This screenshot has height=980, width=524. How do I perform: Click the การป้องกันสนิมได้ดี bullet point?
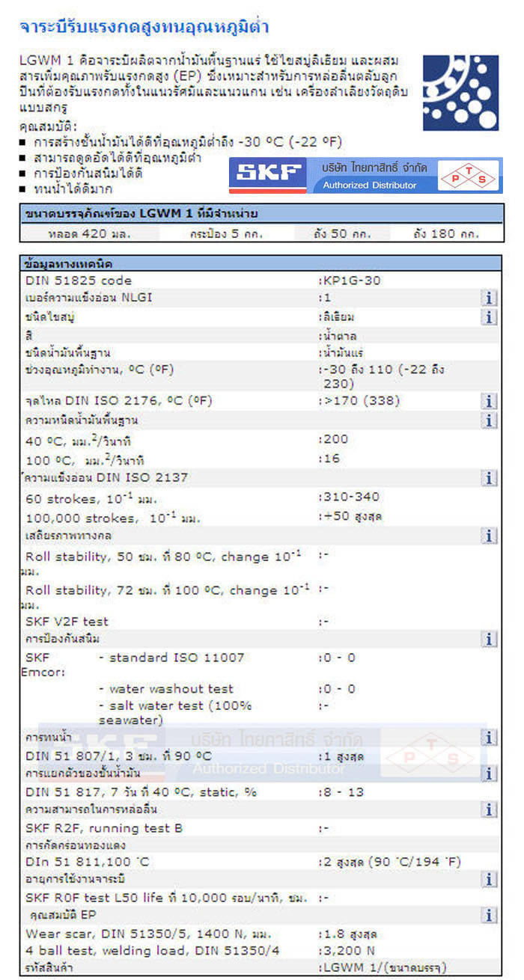coord(88,174)
